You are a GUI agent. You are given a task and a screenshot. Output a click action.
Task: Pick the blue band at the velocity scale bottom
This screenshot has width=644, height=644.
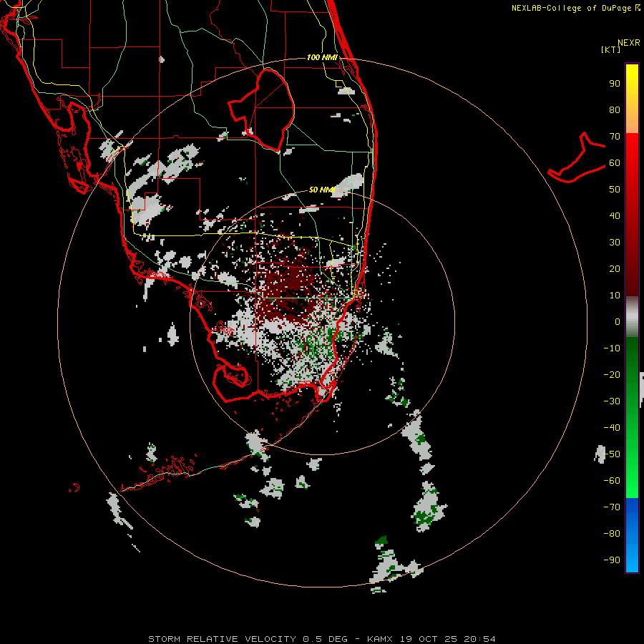632,535
